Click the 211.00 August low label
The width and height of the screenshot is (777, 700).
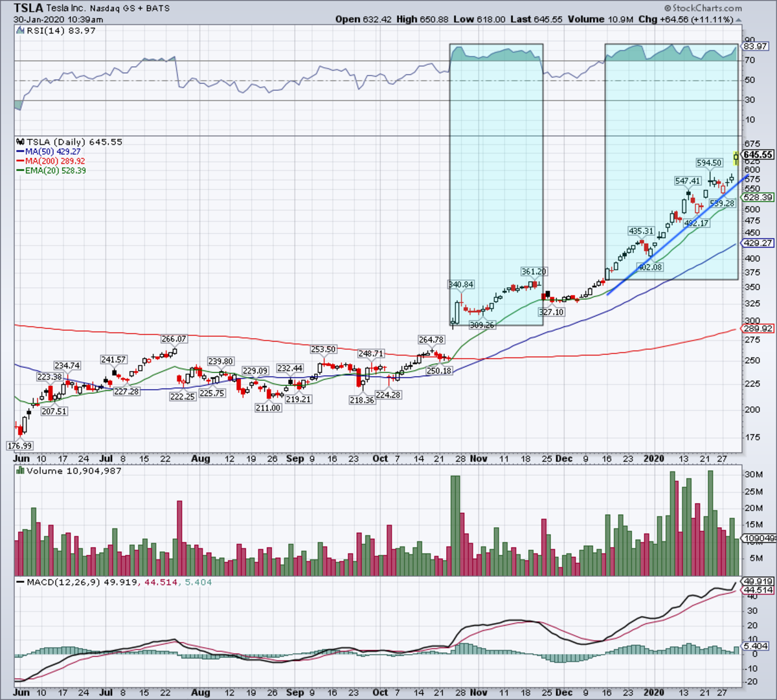pos(268,408)
